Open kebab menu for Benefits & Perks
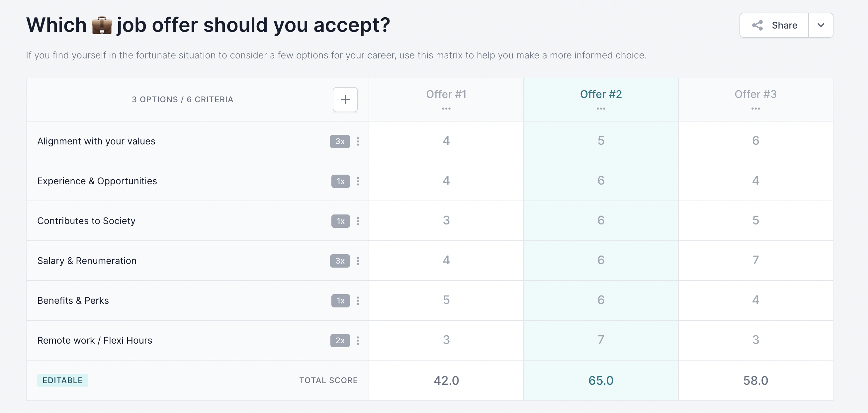 pos(358,300)
